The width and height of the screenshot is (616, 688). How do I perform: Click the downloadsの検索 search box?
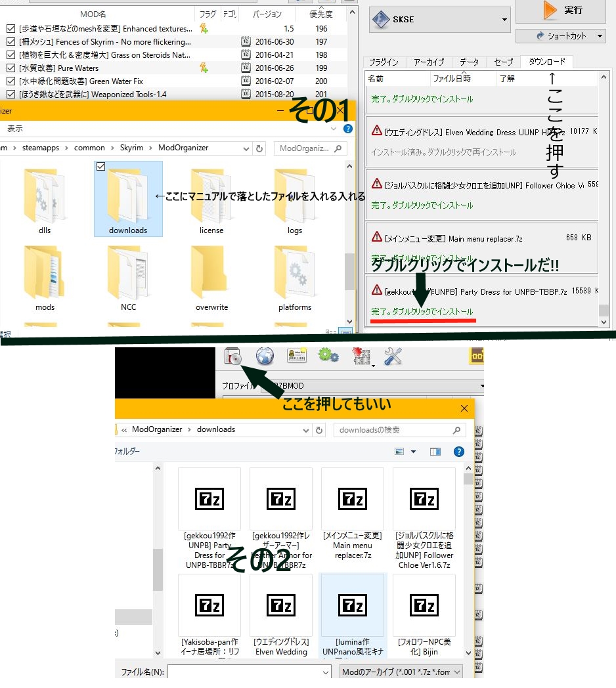coord(399,430)
